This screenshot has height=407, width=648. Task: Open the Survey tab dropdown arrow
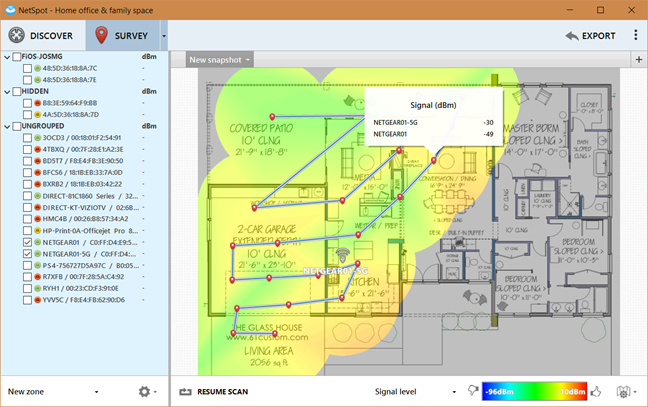click(164, 36)
